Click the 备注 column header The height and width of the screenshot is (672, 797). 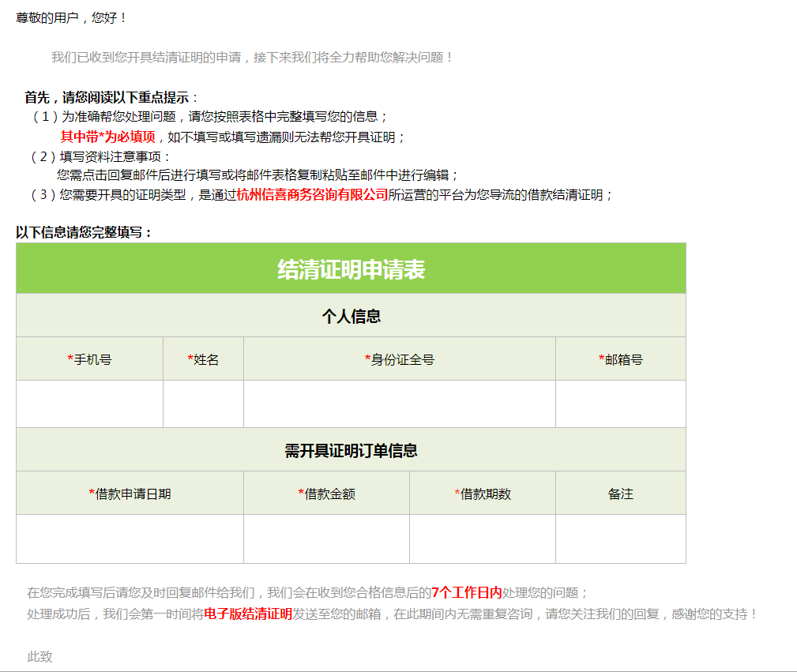point(621,493)
